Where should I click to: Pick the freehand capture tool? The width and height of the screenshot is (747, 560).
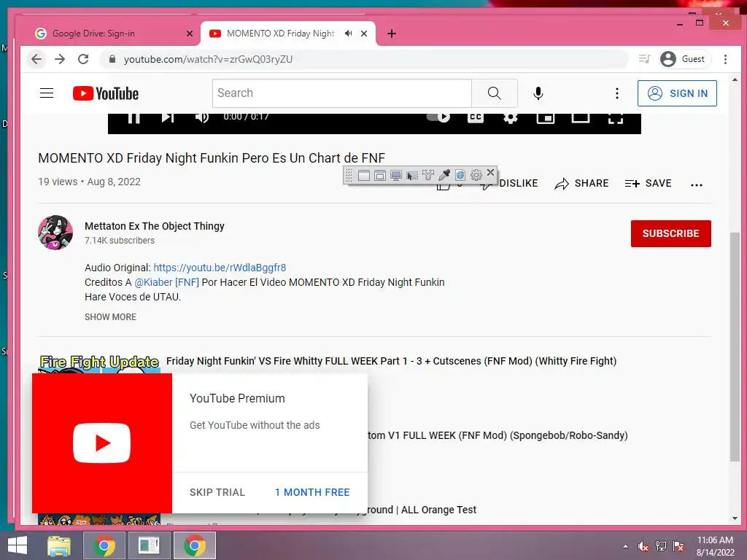click(427, 175)
